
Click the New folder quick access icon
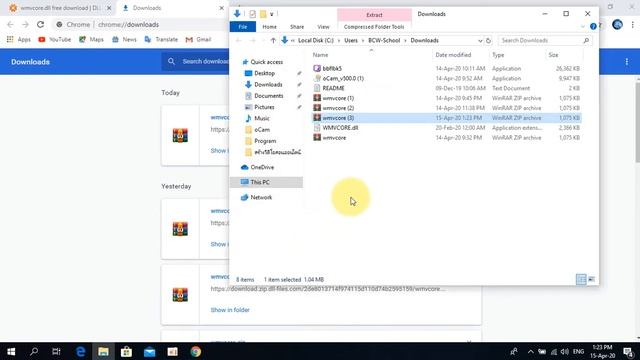tap(263, 14)
